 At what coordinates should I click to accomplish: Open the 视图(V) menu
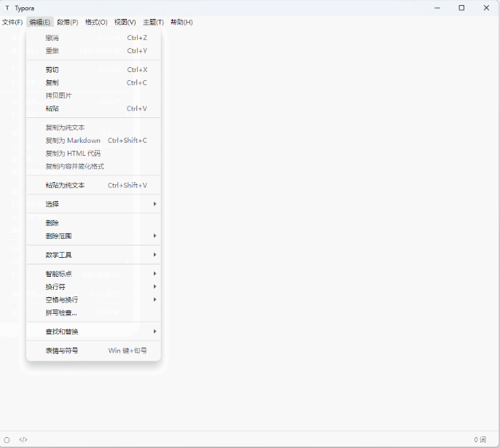125,23
